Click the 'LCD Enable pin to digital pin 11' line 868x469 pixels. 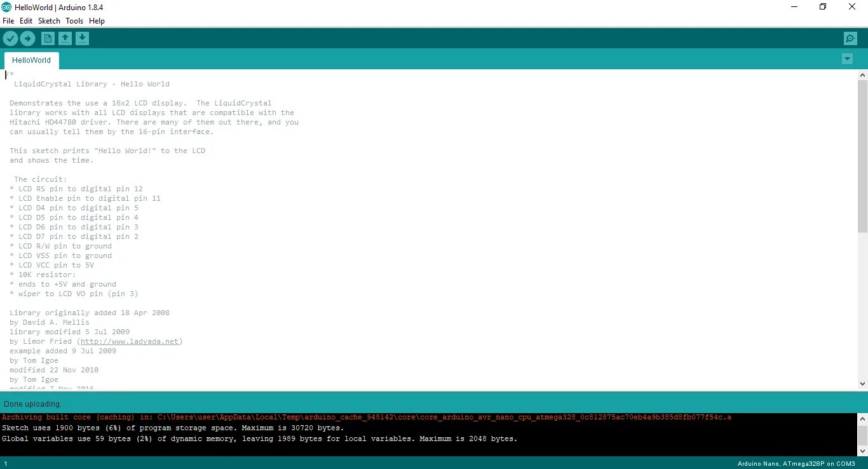tap(85, 198)
